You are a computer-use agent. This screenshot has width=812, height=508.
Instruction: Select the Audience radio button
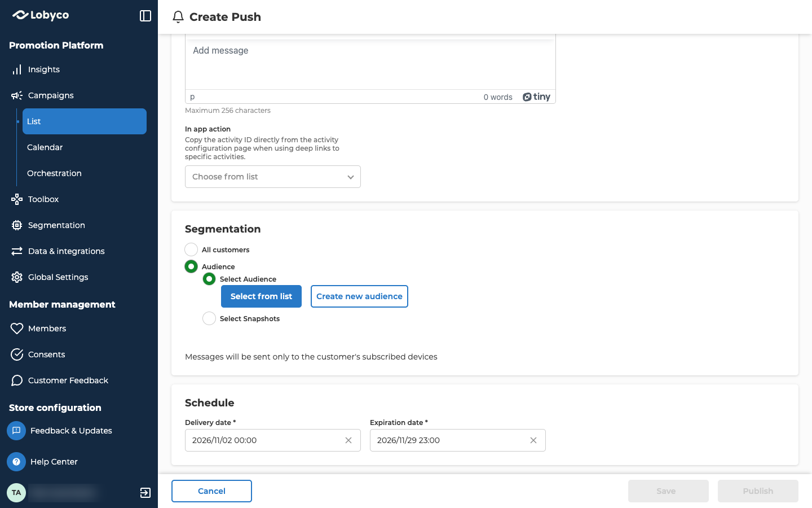tap(191, 266)
